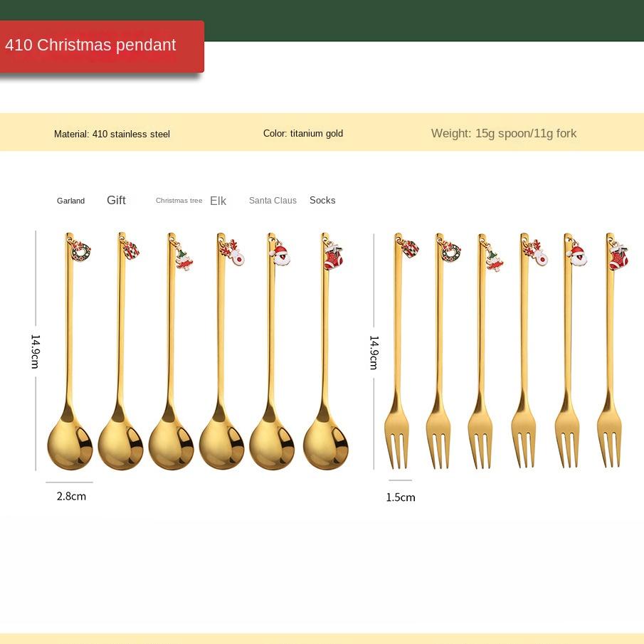This screenshot has width=644, height=644.
Task: Click the red 410 Christmas pendant banner
Action: 102,46
